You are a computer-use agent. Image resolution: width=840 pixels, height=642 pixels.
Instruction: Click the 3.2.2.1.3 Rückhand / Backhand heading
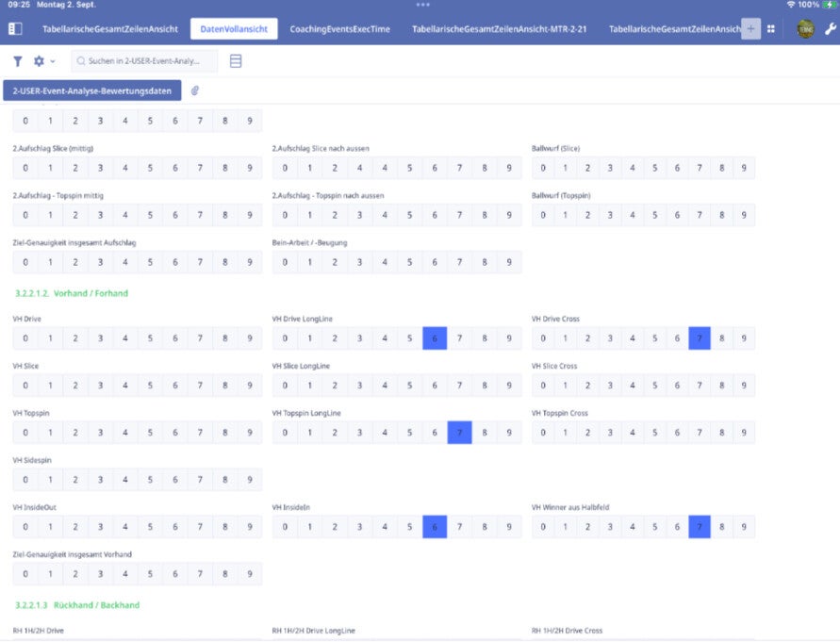[77, 605]
